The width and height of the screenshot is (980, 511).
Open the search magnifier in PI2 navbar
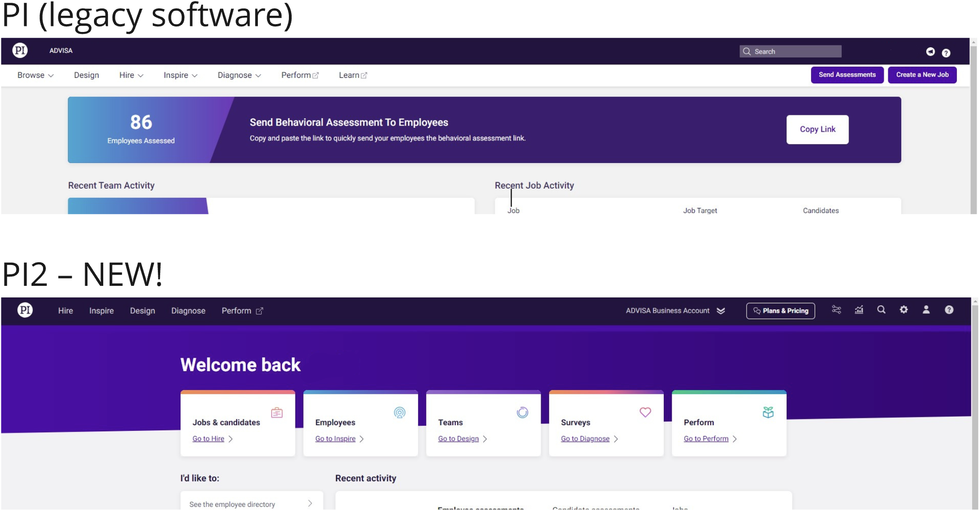coord(881,310)
